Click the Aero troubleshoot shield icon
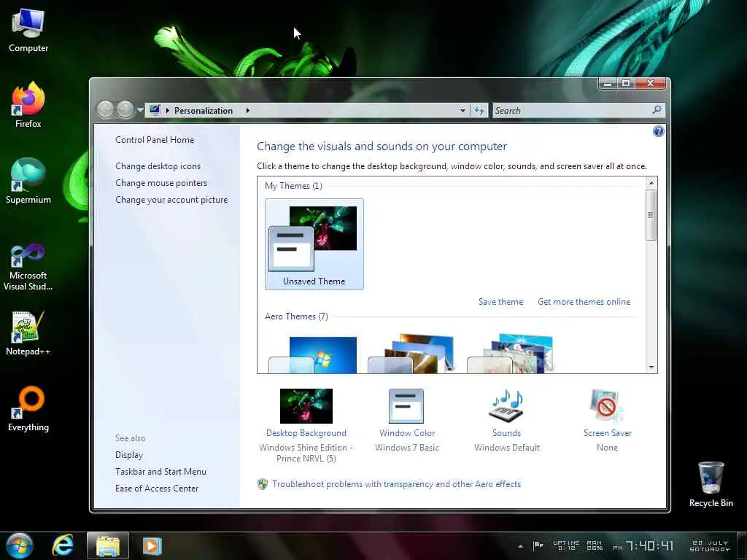Viewport: 747px width, 560px height. coord(263,484)
